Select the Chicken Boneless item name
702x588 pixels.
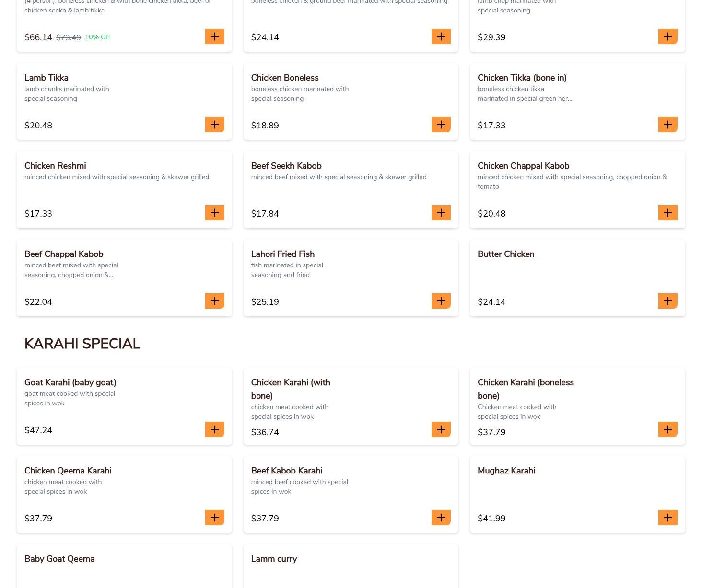point(285,78)
